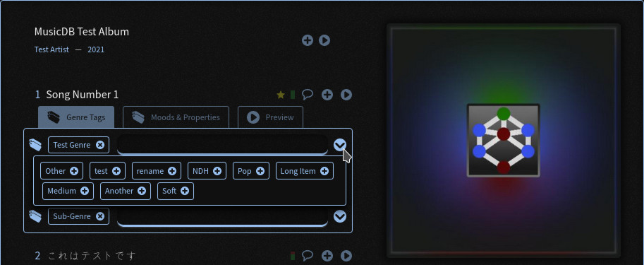Add the Long Item genre tag

click(x=324, y=171)
